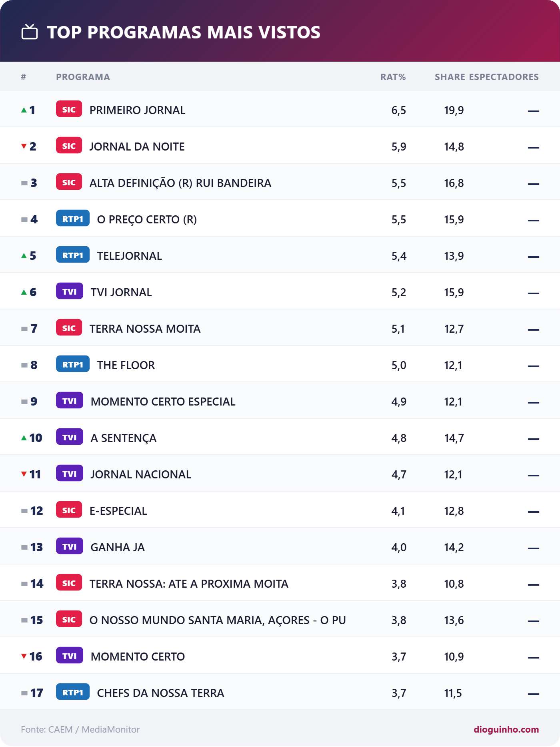Click the TVI badge next to TVI JORNAL
560x747 pixels.
[x=70, y=291]
